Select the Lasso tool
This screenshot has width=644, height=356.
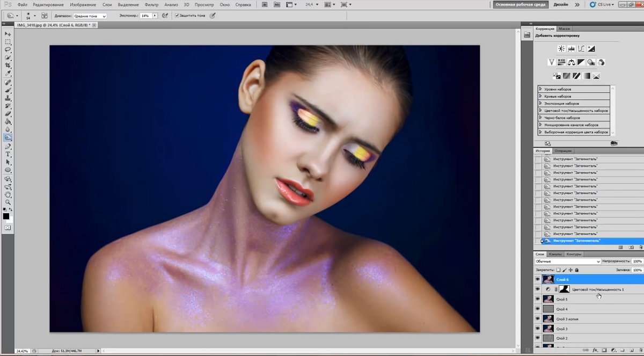8,49
